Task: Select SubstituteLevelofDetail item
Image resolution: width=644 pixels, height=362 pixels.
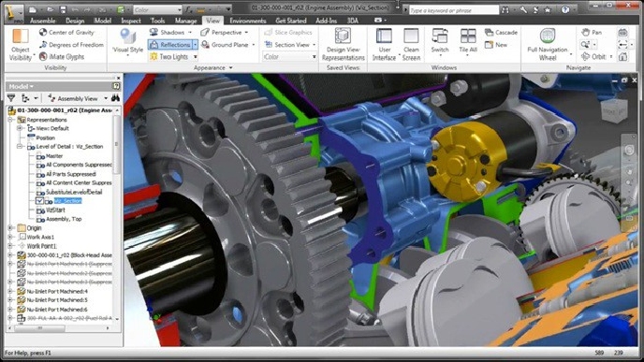Action: (x=74, y=192)
